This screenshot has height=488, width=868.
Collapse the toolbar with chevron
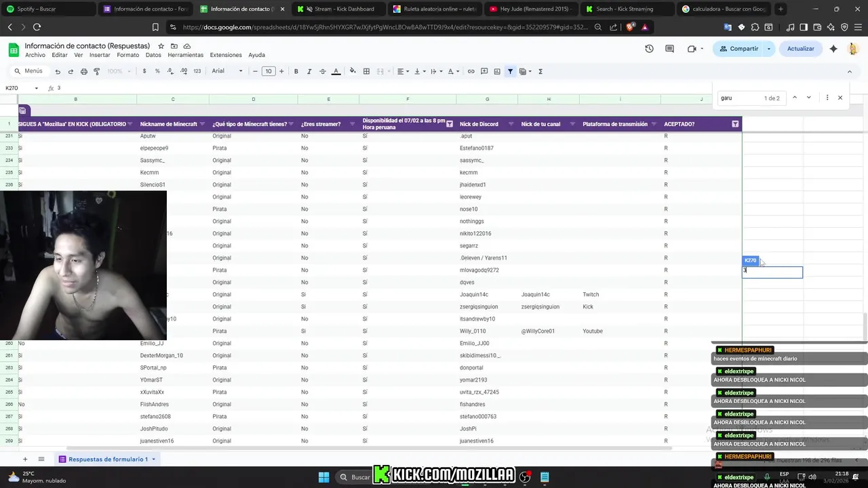click(x=849, y=71)
